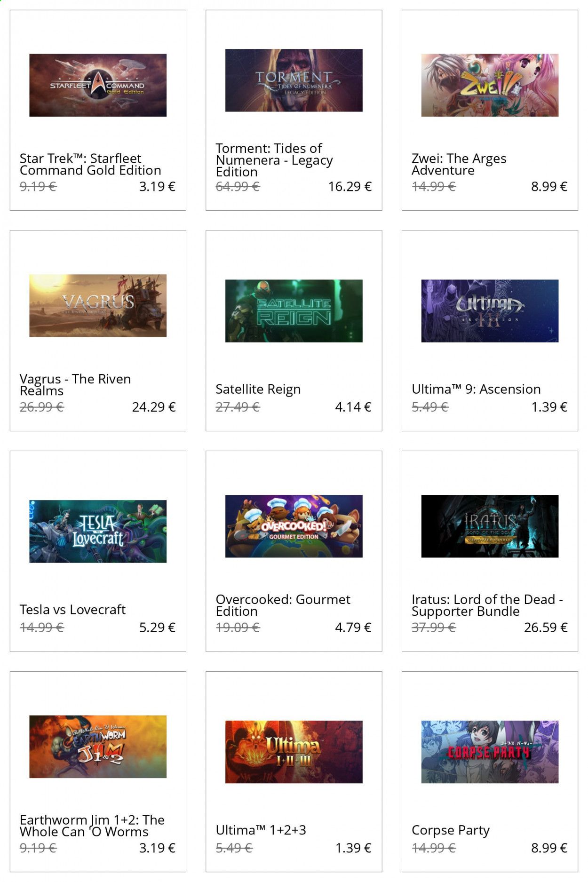Follow the 'Zwei: The Arges Adventure' title link
The image size is (588, 882).
(459, 164)
